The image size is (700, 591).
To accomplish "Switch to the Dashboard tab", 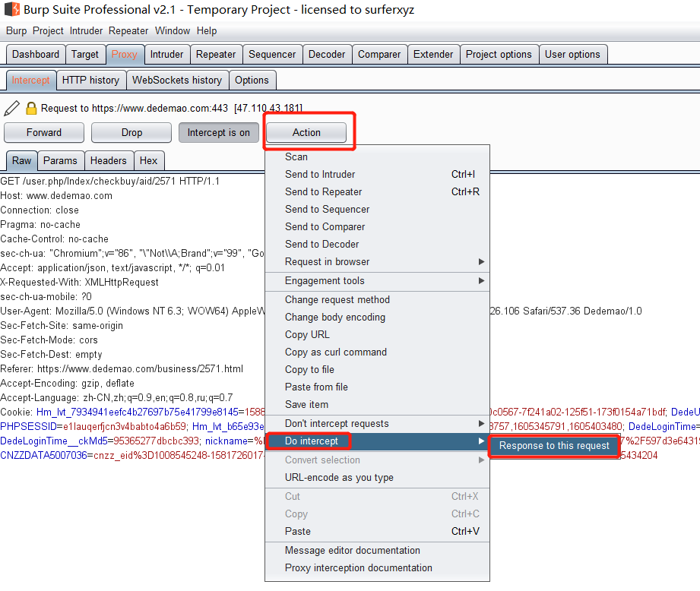I will click(x=36, y=55).
